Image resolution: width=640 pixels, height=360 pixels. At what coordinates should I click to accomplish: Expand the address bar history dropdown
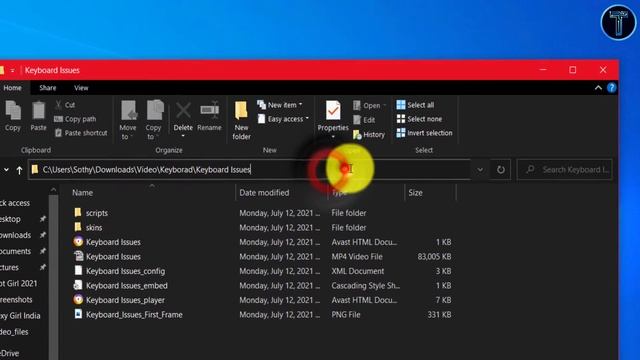tap(480, 169)
